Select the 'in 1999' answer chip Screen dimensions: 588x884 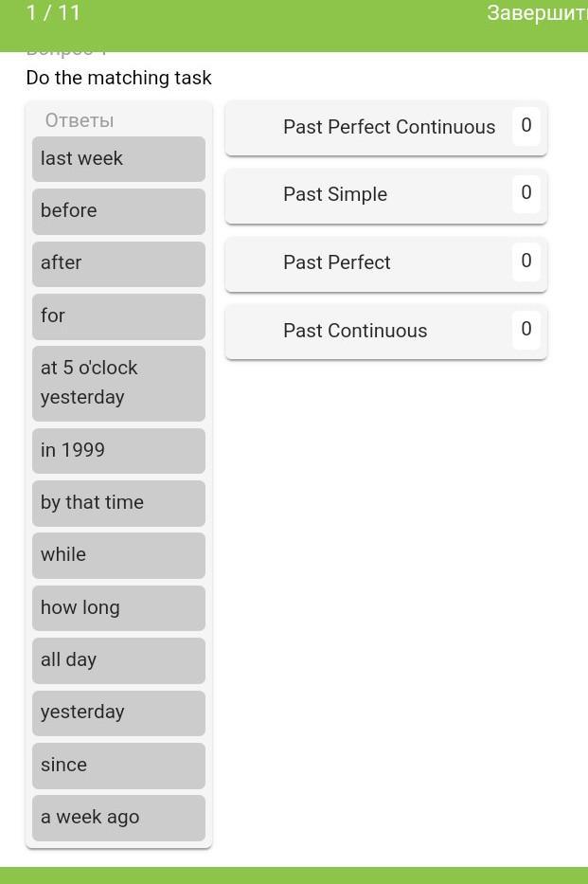[118, 450]
